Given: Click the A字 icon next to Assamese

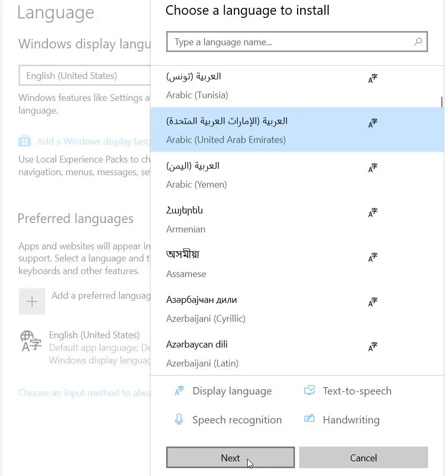Looking at the screenshot, I should tap(373, 257).
